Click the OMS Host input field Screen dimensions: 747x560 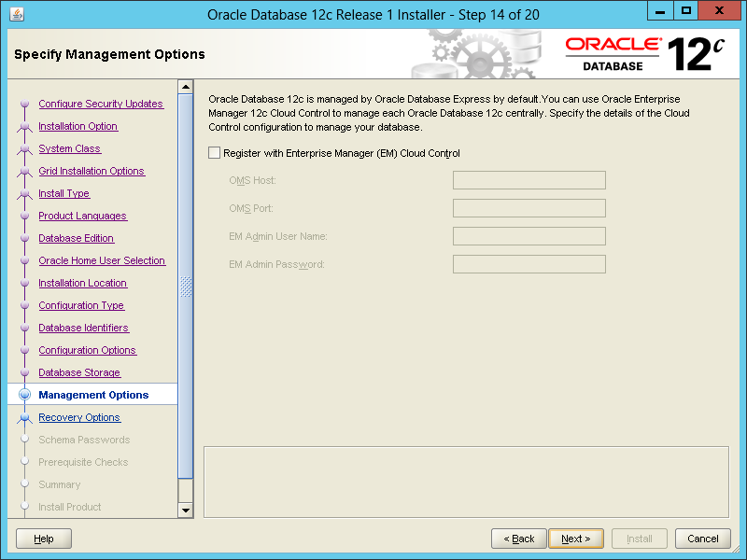click(529, 180)
